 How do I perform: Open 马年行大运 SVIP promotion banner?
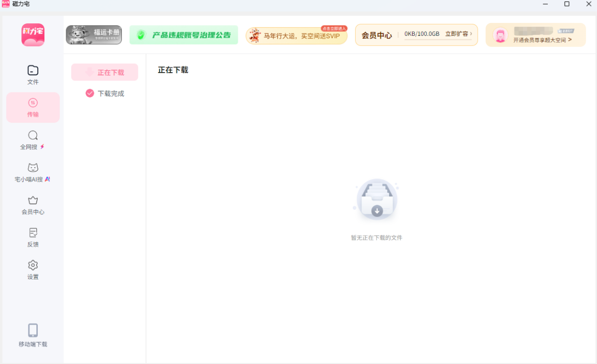(297, 36)
